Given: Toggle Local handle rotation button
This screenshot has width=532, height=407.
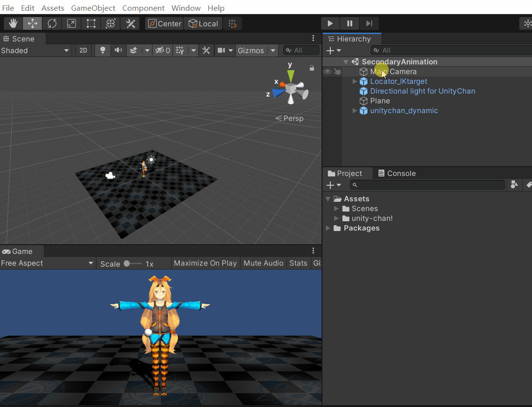Looking at the screenshot, I should click(203, 23).
